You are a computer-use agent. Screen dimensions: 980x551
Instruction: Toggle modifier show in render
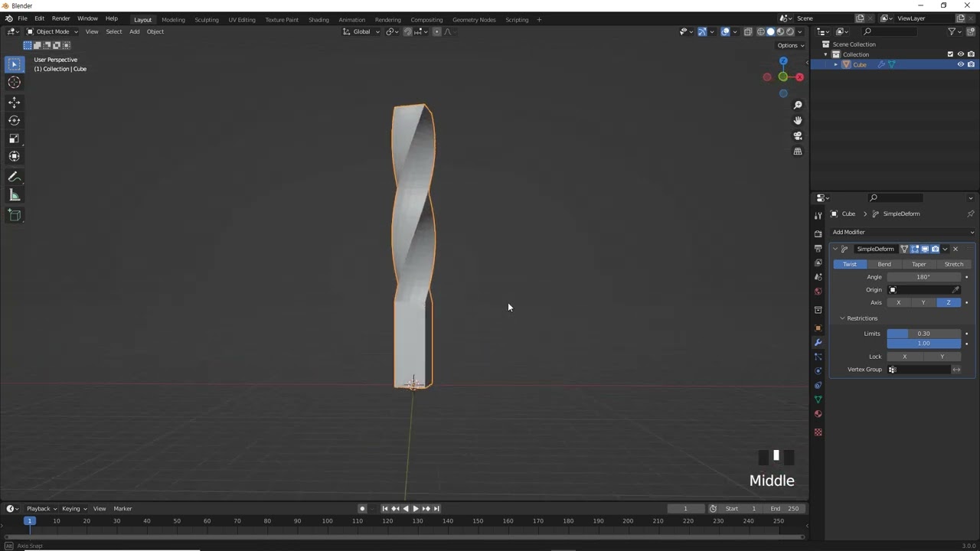pyautogui.click(x=935, y=249)
